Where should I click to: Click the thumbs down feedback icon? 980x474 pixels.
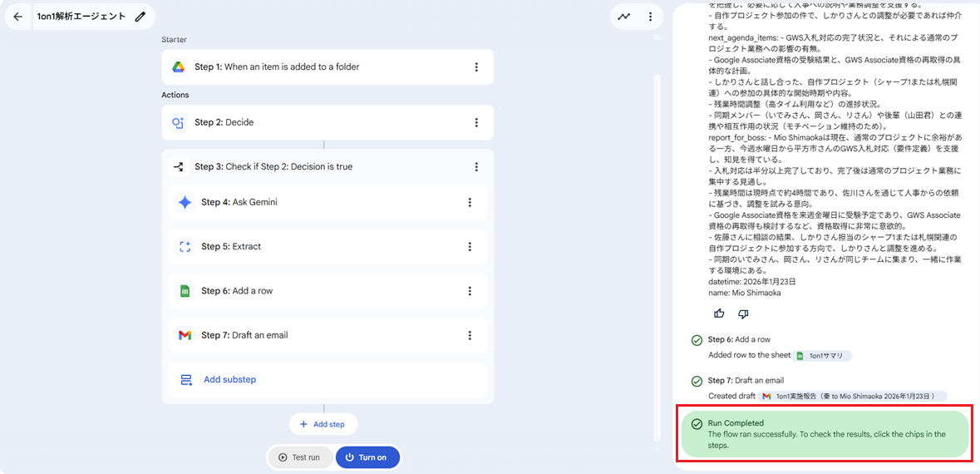click(x=743, y=314)
